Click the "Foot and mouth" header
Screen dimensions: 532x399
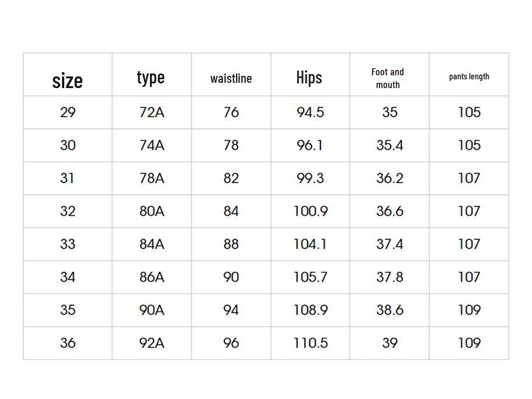(388, 78)
